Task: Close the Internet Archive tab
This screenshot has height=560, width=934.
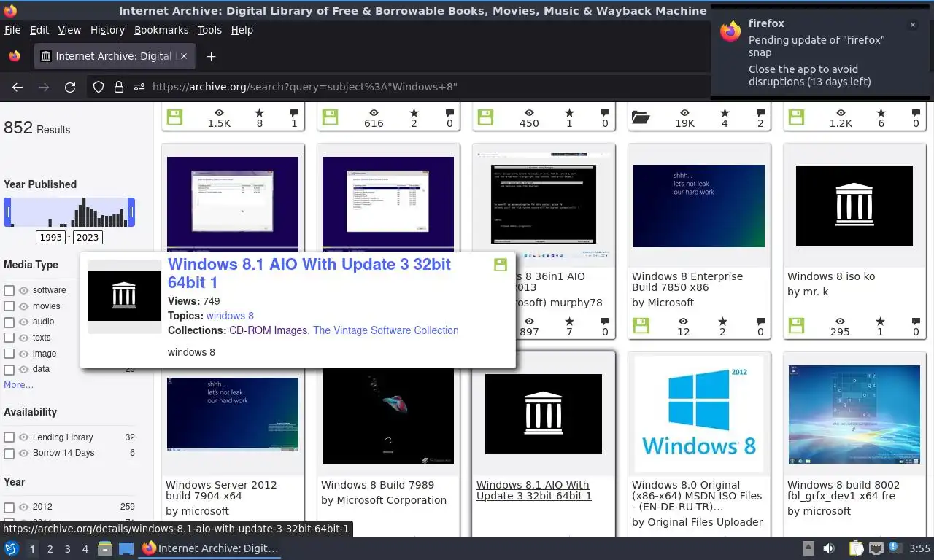Action: click(x=184, y=56)
